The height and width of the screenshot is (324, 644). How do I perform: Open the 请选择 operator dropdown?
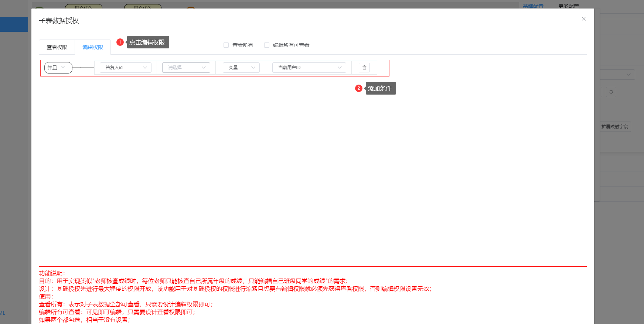point(186,68)
